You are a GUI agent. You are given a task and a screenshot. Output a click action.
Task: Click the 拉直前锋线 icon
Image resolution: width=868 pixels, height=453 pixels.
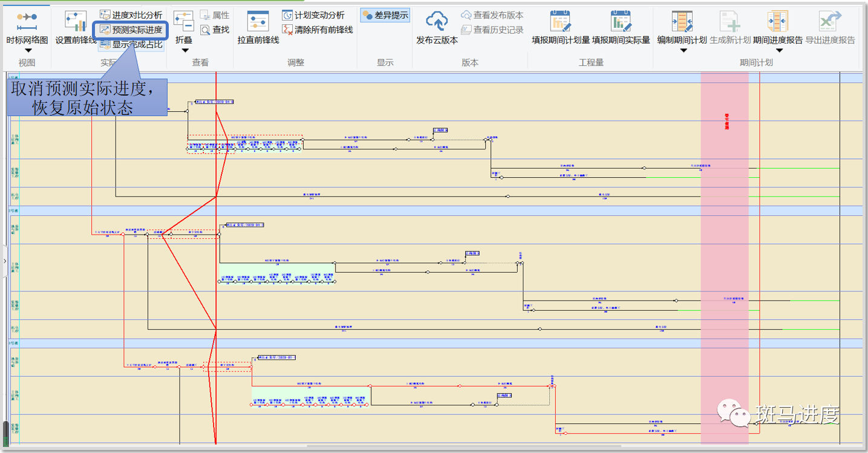258,22
